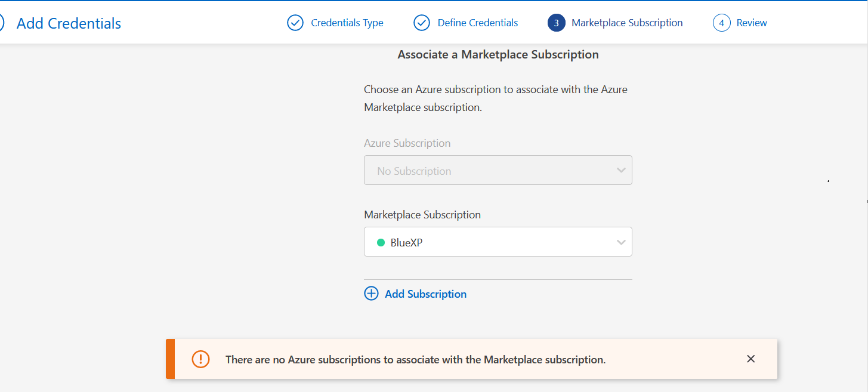The height and width of the screenshot is (392, 868).
Task: Click the plus icon for Add Subscription
Action: click(371, 294)
